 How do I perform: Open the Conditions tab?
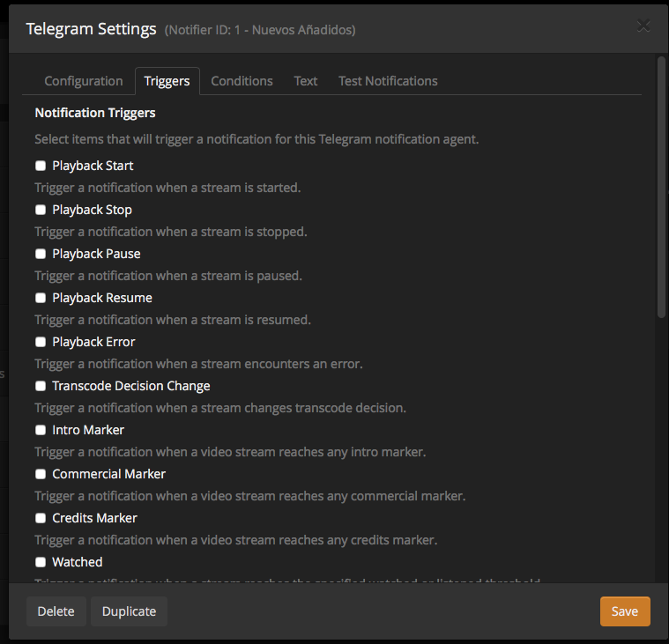242,81
